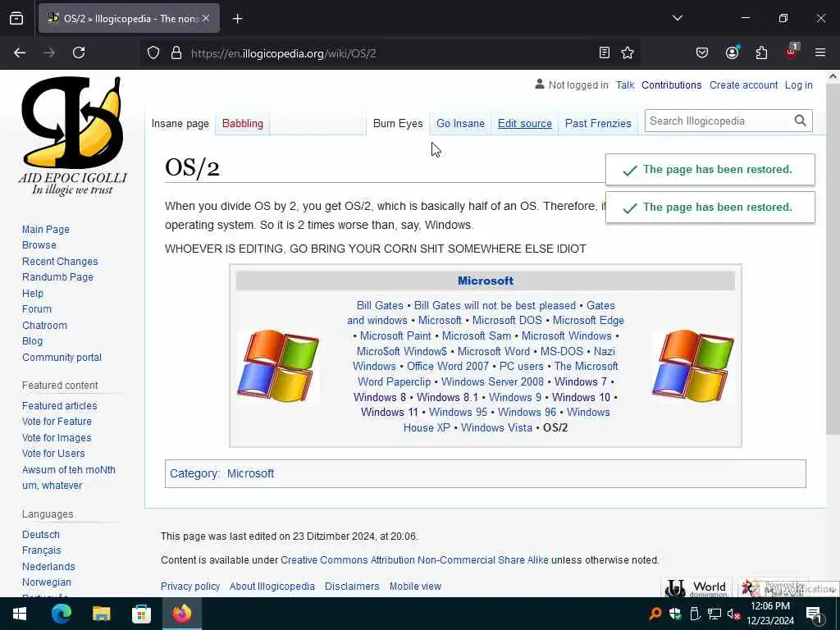Click the Firefox taskbar icon
The image size is (840, 630).
(181, 614)
